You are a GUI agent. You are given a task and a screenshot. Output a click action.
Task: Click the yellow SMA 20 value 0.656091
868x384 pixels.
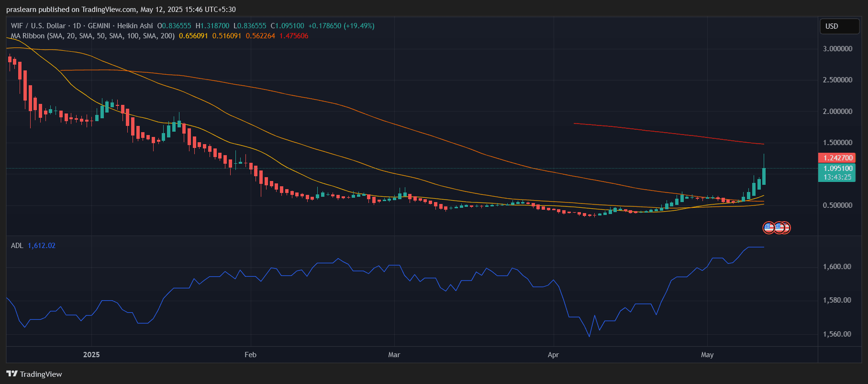pos(193,36)
